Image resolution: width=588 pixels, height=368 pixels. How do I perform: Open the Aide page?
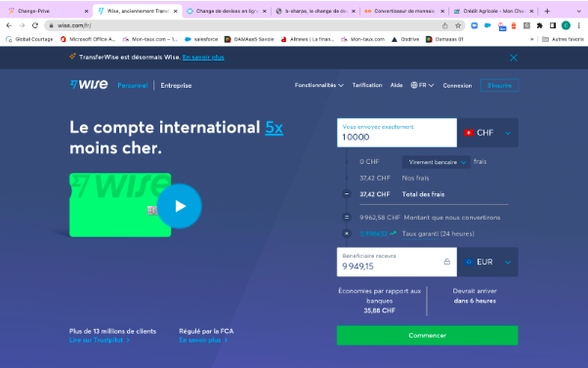[x=397, y=85]
